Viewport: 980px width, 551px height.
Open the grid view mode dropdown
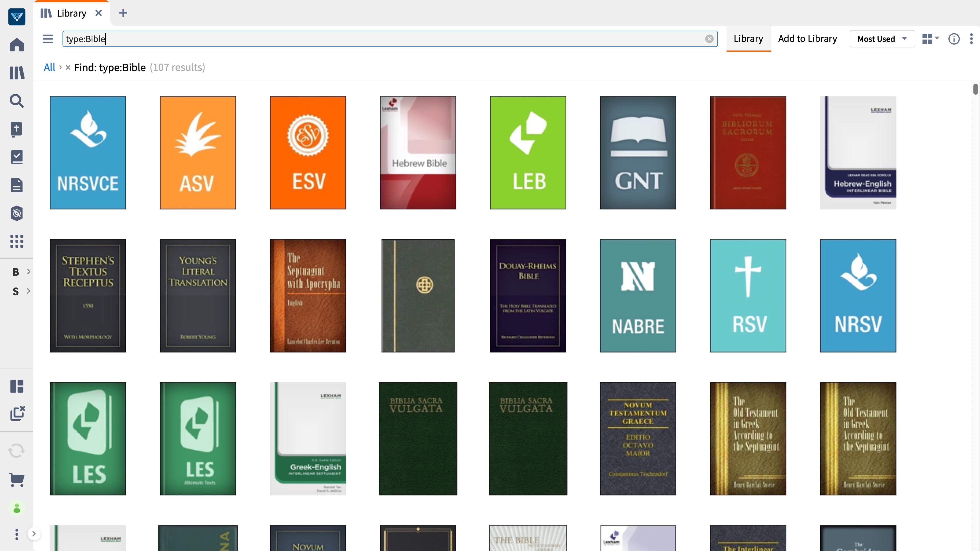(x=930, y=39)
